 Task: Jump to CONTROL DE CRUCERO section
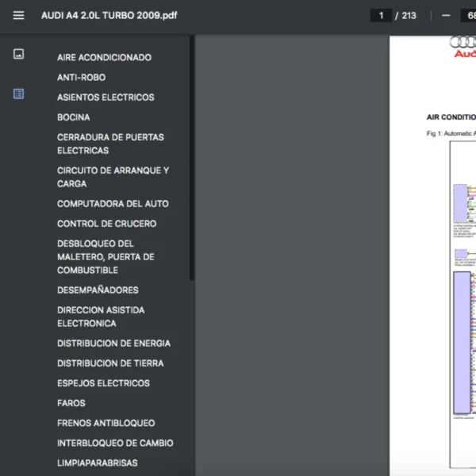(x=106, y=224)
